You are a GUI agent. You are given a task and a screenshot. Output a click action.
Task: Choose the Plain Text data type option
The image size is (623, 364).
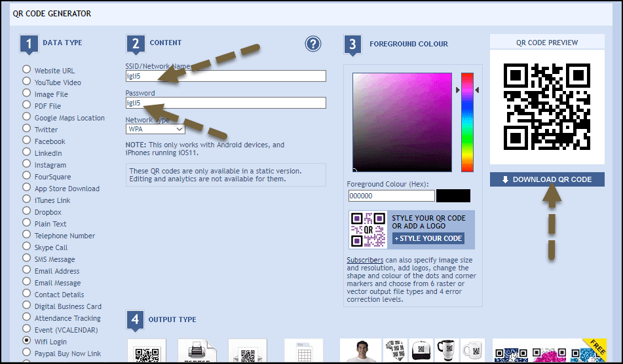(26, 223)
